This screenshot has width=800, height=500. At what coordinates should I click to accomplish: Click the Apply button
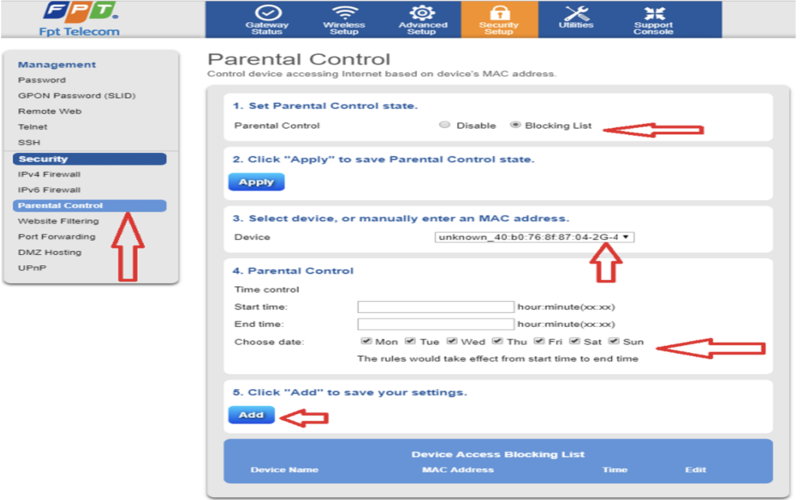point(256,182)
